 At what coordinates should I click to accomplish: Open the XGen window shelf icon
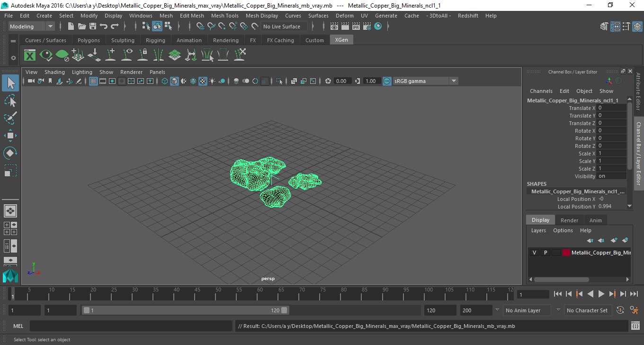pos(30,55)
